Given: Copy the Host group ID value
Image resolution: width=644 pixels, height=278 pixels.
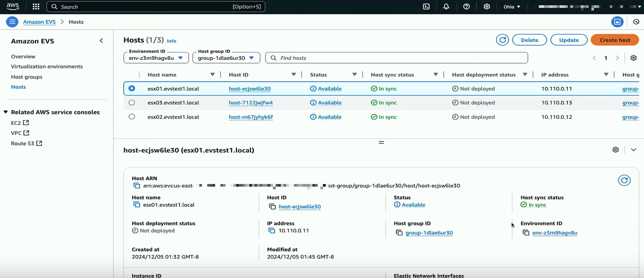Looking at the screenshot, I should pos(399,233).
